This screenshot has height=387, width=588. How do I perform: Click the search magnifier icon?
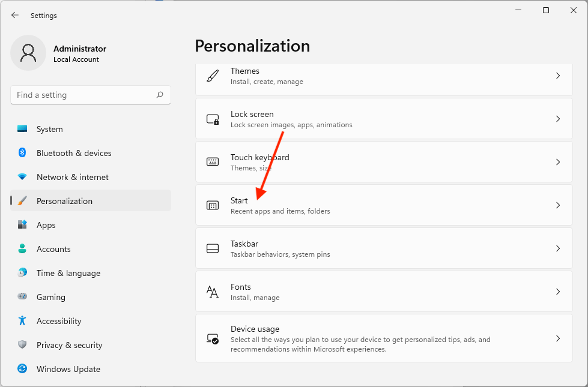click(x=160, y=95)
